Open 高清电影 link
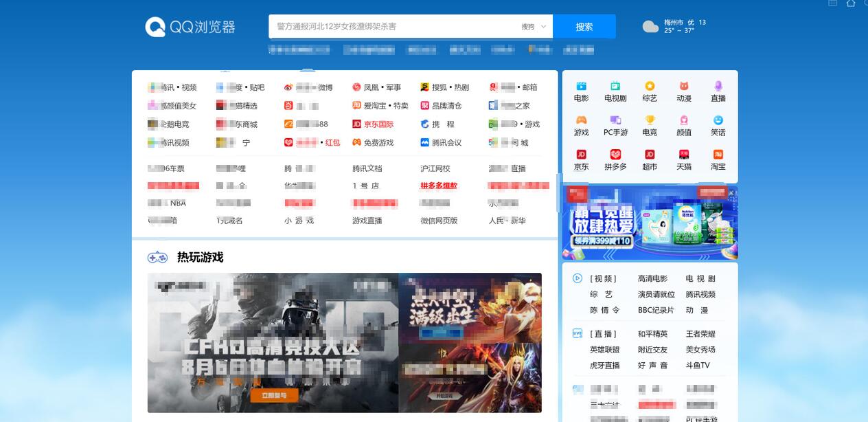 (x=652, y=278)
